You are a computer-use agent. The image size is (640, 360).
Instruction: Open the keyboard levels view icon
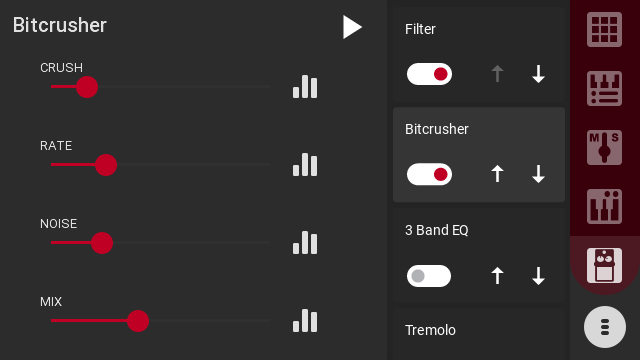tap(604, 207)
